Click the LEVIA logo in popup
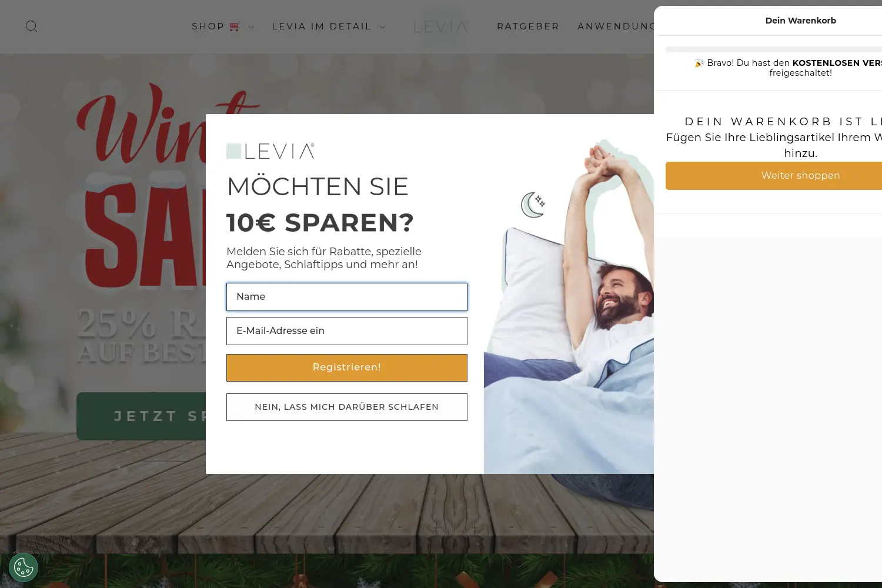The height and width of the screenshot is (588, 882). 270,151
